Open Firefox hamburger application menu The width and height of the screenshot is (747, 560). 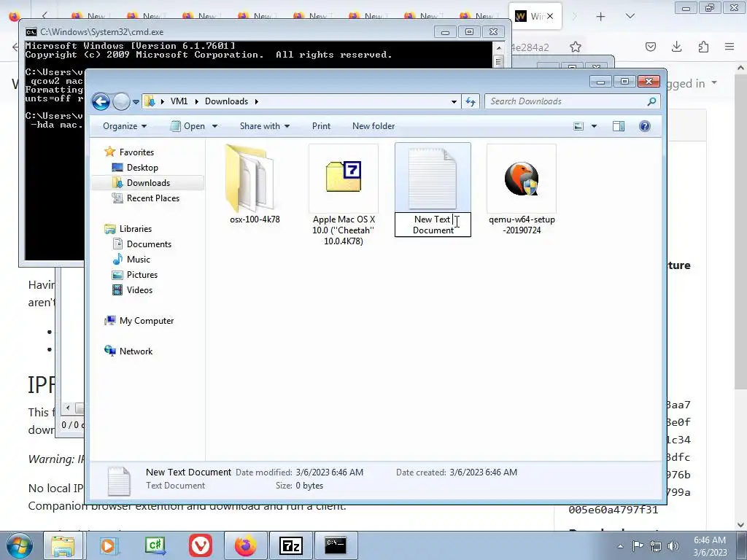click(729, 47)
